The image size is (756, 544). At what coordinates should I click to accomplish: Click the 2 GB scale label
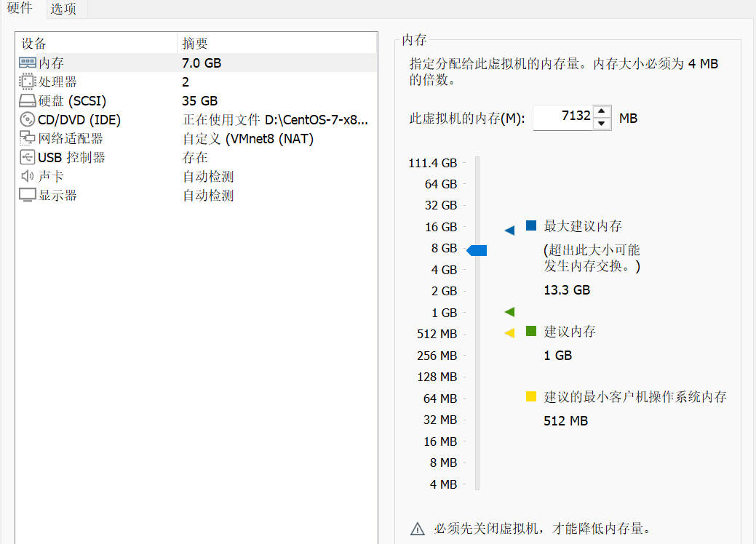(444, 291)
